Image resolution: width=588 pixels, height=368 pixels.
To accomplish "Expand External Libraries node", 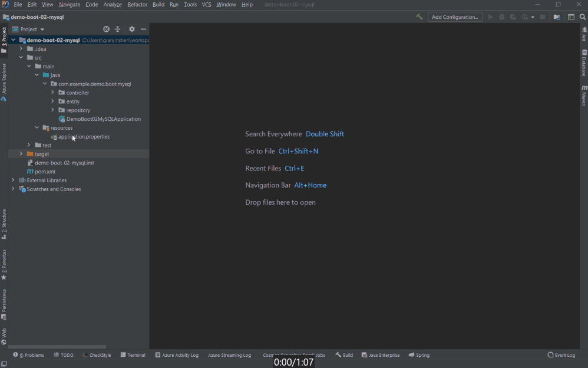I will click(x=13, y=180).
